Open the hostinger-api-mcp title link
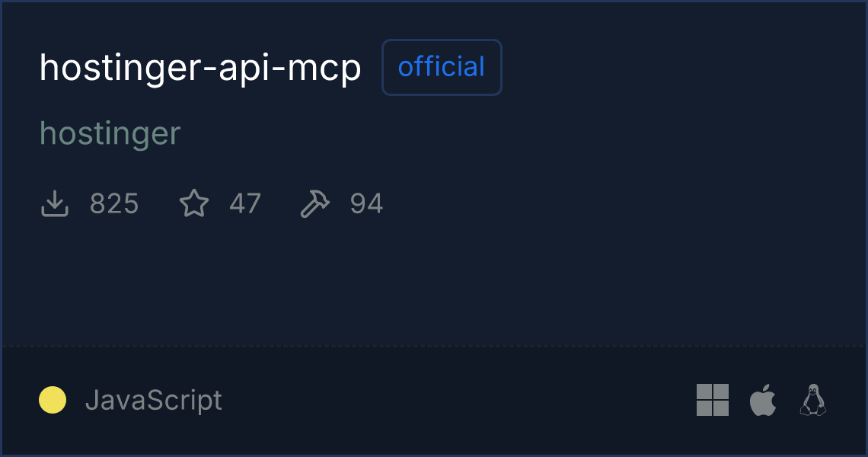This screenshot has height=457, width=868. (200, 69)
